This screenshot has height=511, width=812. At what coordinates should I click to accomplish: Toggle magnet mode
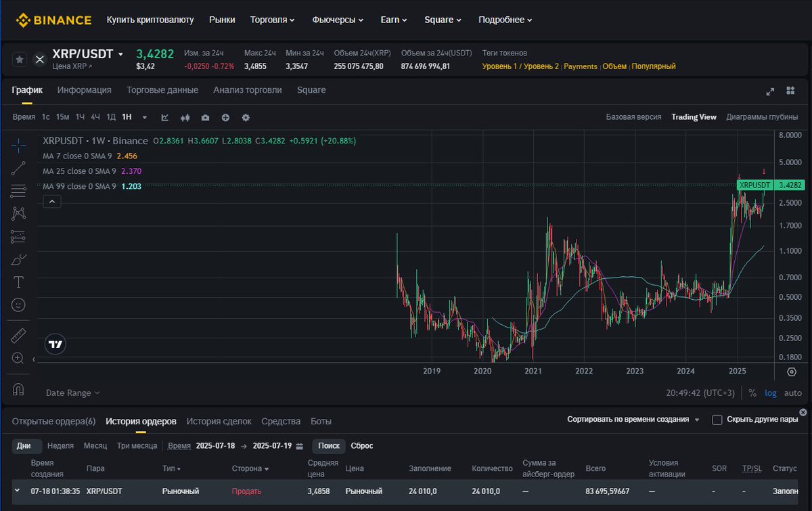18,389
